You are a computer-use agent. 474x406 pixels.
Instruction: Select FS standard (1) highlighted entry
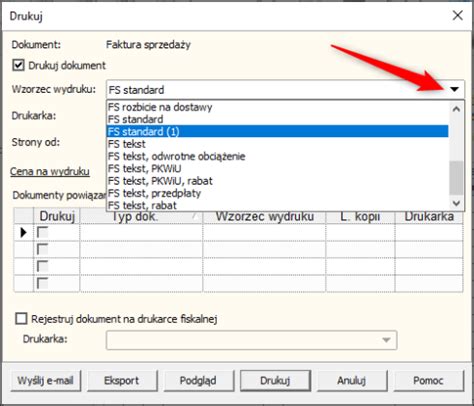point(277,131)
